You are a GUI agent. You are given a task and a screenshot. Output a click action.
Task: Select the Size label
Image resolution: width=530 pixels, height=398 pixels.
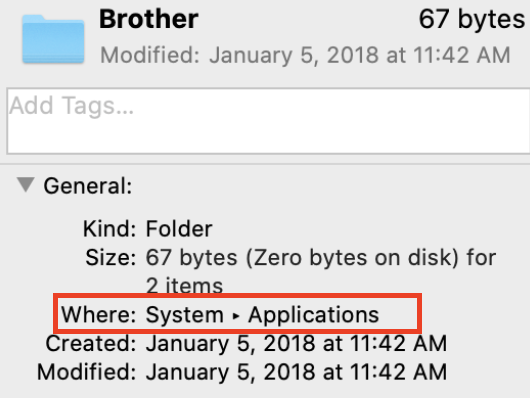pyautogui.click(x=111, y=258)
